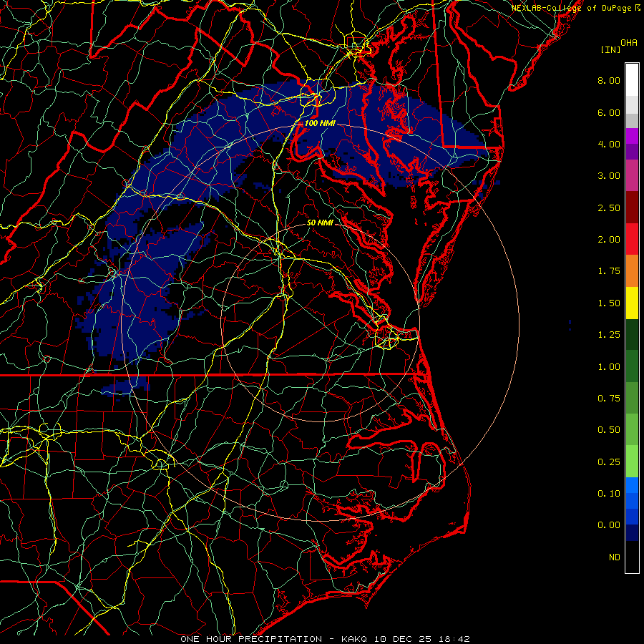Click the light blue 0.10 legend swatch

click(632, 485)
